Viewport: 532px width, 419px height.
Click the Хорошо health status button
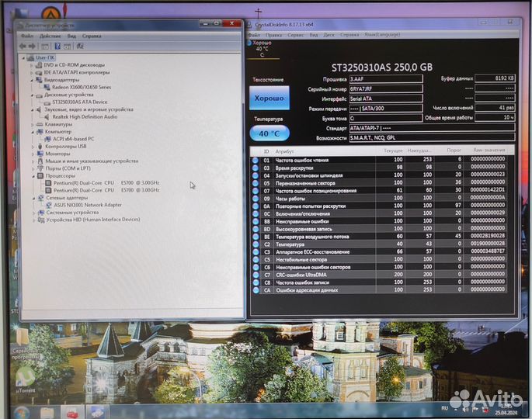pos(269,98)
